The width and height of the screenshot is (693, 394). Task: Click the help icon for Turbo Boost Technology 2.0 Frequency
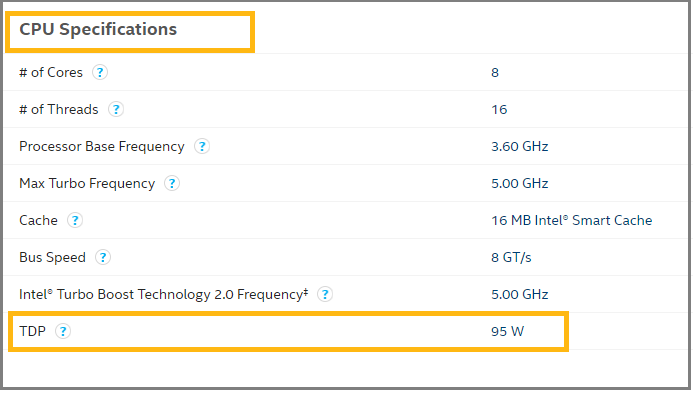pyautogui.click(x=325, y=295)
